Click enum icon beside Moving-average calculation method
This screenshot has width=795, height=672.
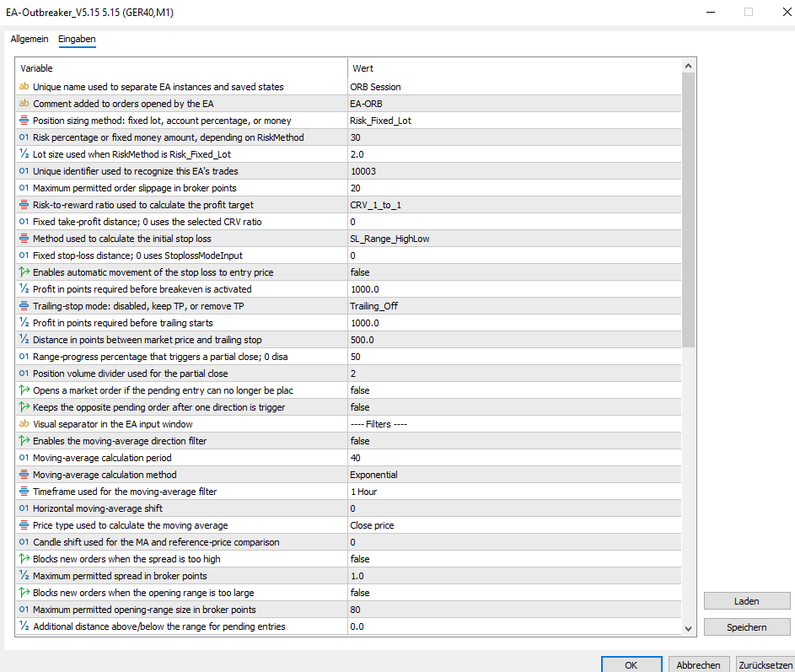[x=24, y=474]
